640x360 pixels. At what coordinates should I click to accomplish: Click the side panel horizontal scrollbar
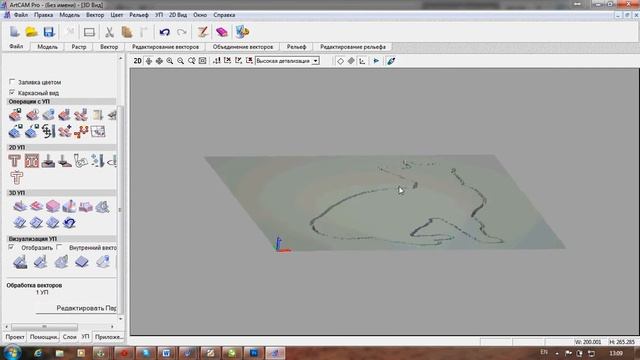coord(44,327)
